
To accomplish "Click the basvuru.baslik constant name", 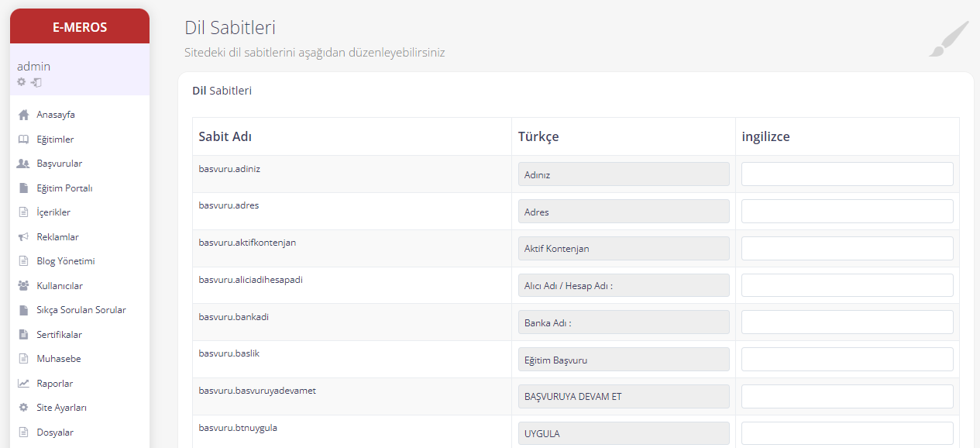I will point(229,353).
